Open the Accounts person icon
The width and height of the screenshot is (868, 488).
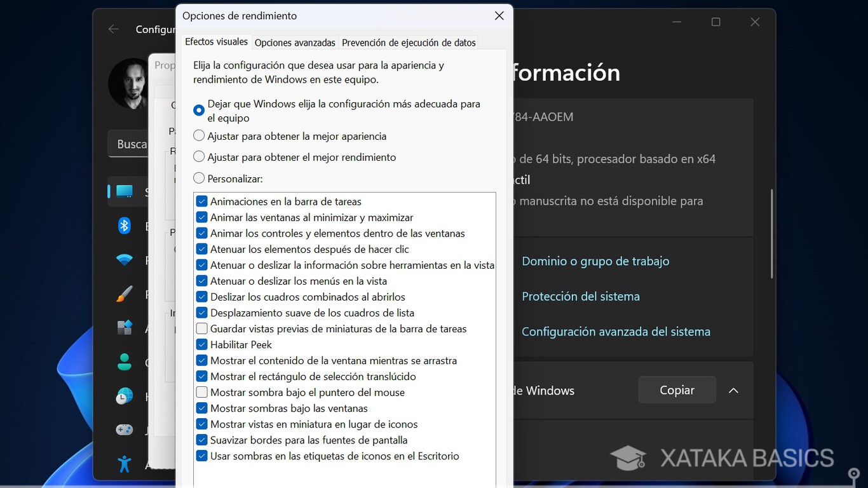[125, 362]
